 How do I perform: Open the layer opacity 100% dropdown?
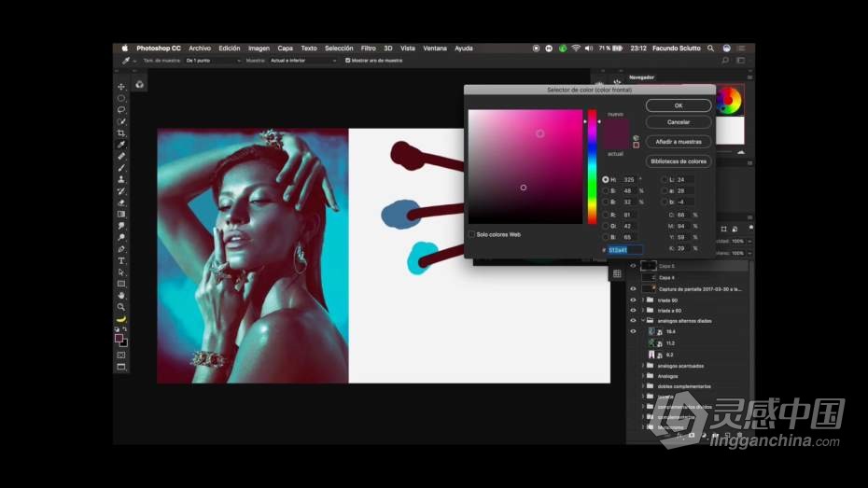tap(749, 242)
